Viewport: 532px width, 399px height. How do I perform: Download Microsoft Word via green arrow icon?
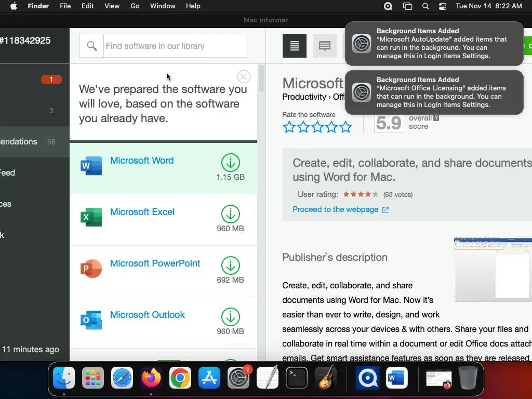pos(231,163)
